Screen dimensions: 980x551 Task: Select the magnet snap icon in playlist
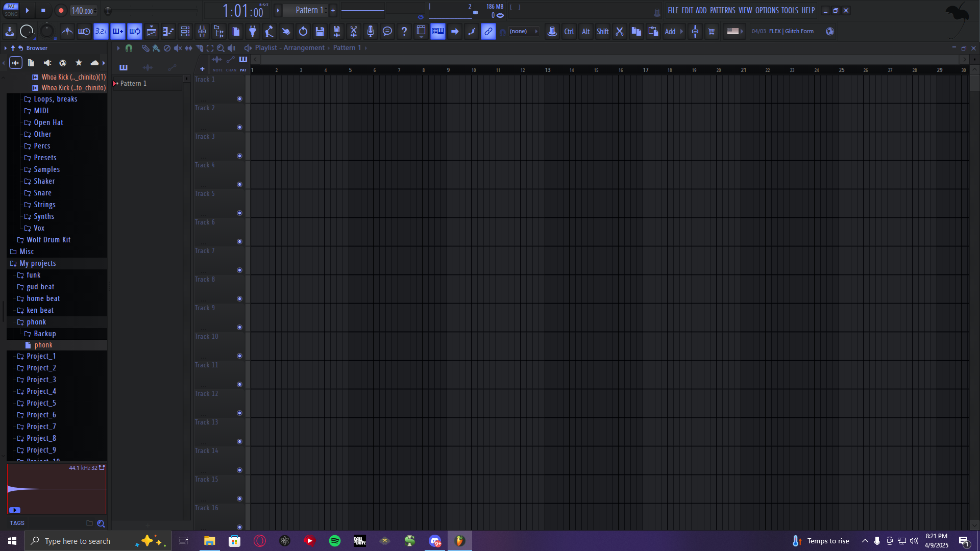click(129, 48)
